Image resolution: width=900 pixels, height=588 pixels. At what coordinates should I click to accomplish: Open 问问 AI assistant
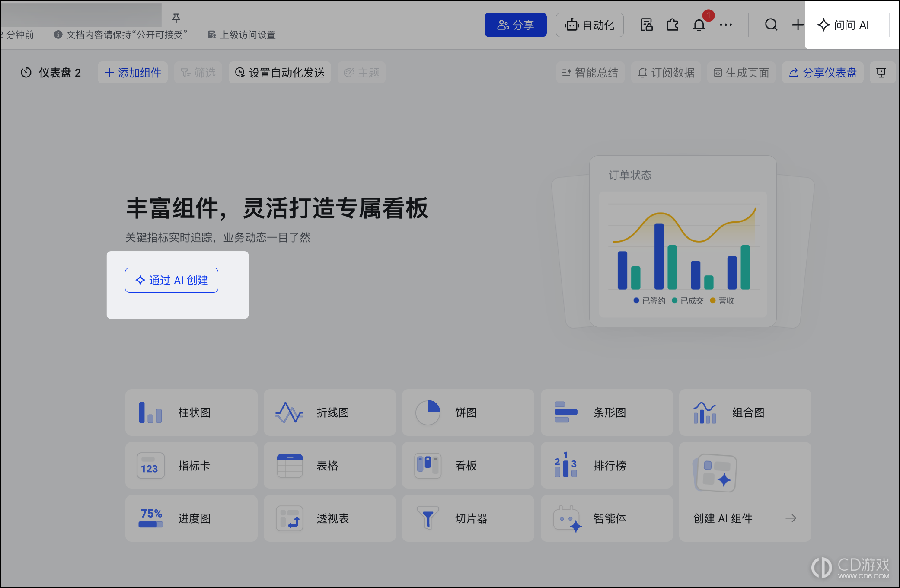[x=843, y=25]
